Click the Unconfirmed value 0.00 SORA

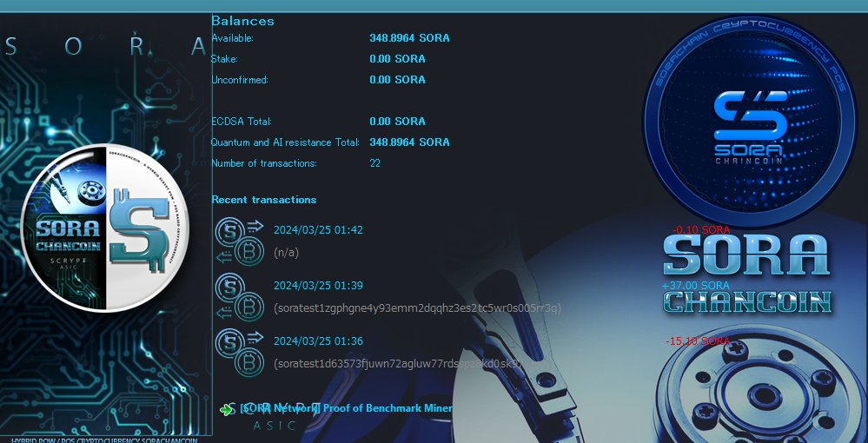(397, 80)
